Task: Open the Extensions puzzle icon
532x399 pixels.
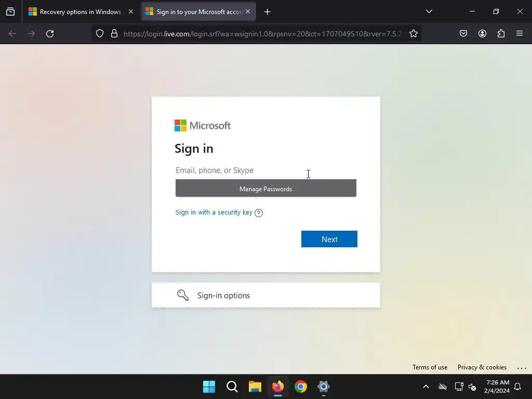Action: click(x=501, y=33)
